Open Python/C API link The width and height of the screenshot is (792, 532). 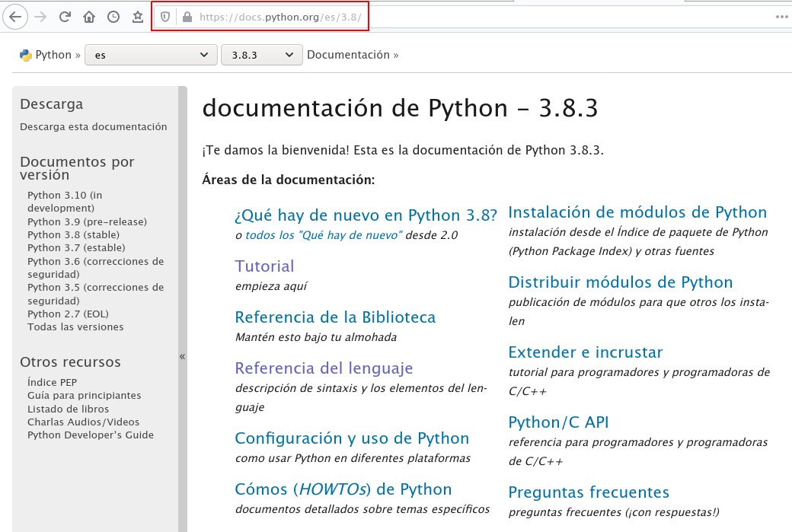[558, 422]
